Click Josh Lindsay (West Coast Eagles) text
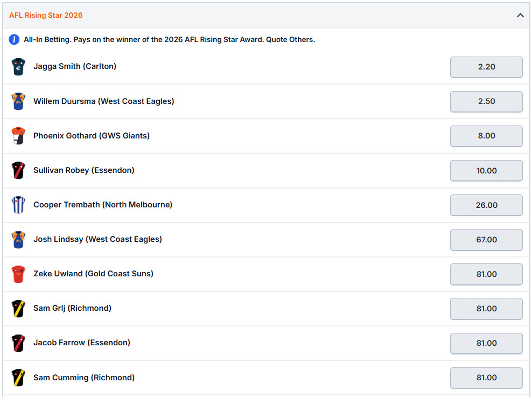Viewport: 532px width, 397px height. 97,239
